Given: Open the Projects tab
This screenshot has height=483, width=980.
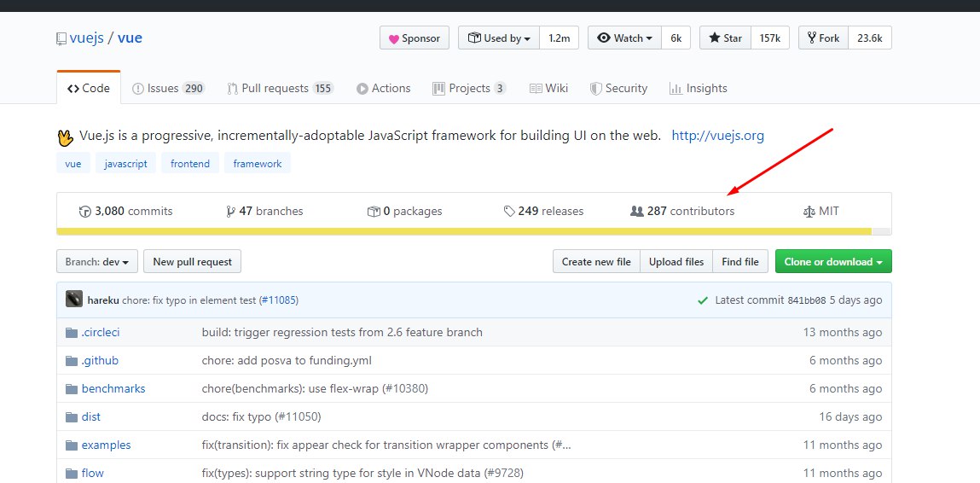Looking at the screenshot, I should point(469,88).
